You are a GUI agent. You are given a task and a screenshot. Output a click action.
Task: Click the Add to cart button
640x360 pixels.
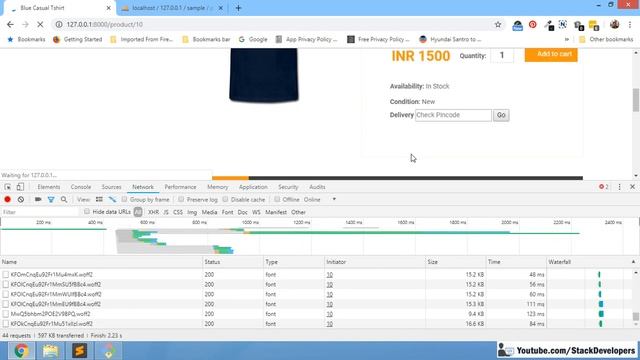551,54
